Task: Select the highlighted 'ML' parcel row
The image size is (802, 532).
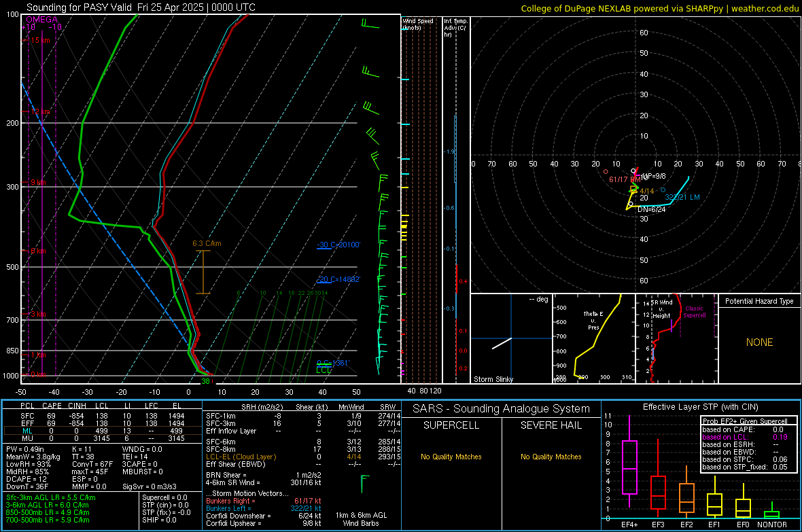Action: (x=103, y=431)
